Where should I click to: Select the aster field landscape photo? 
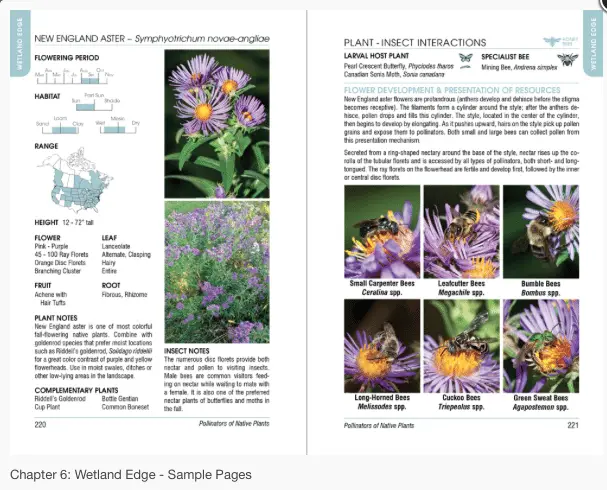(x=217, y=272)
